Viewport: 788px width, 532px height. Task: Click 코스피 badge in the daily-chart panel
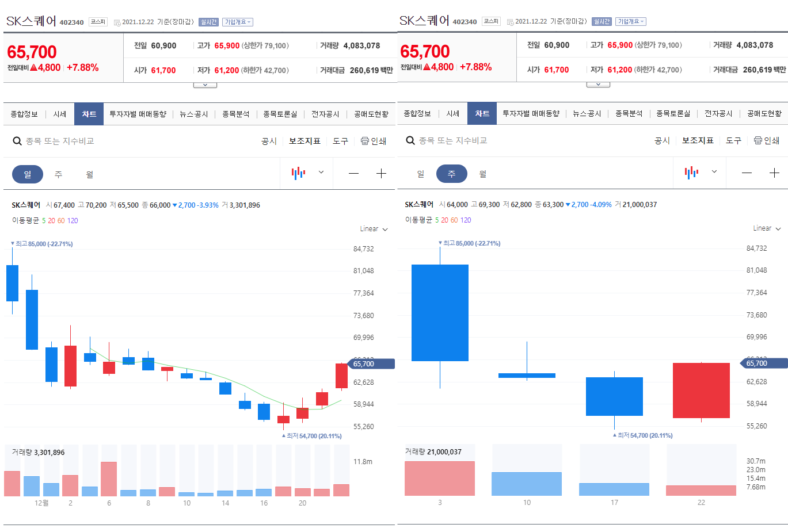(98, 22)
